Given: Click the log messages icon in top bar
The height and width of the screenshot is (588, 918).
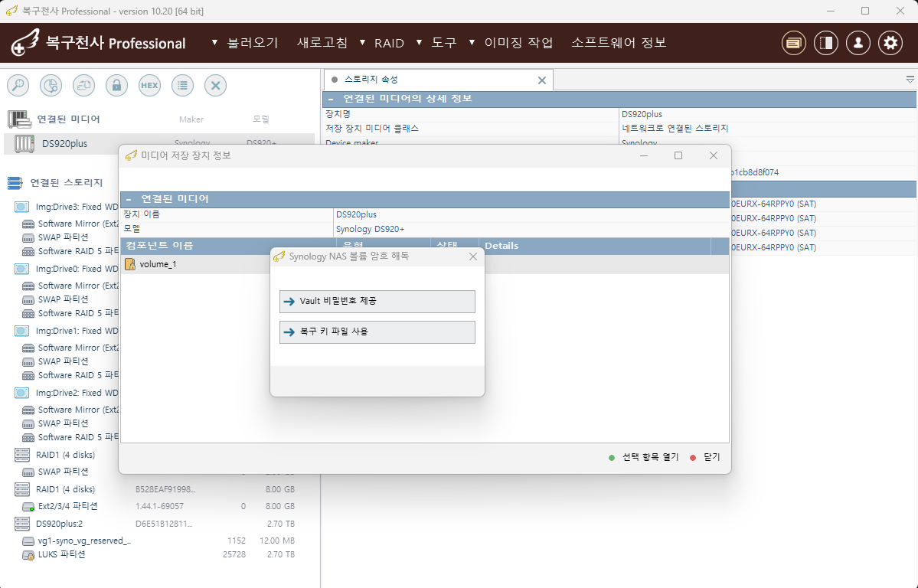Looking at the screenshot, I should point(794,43).
